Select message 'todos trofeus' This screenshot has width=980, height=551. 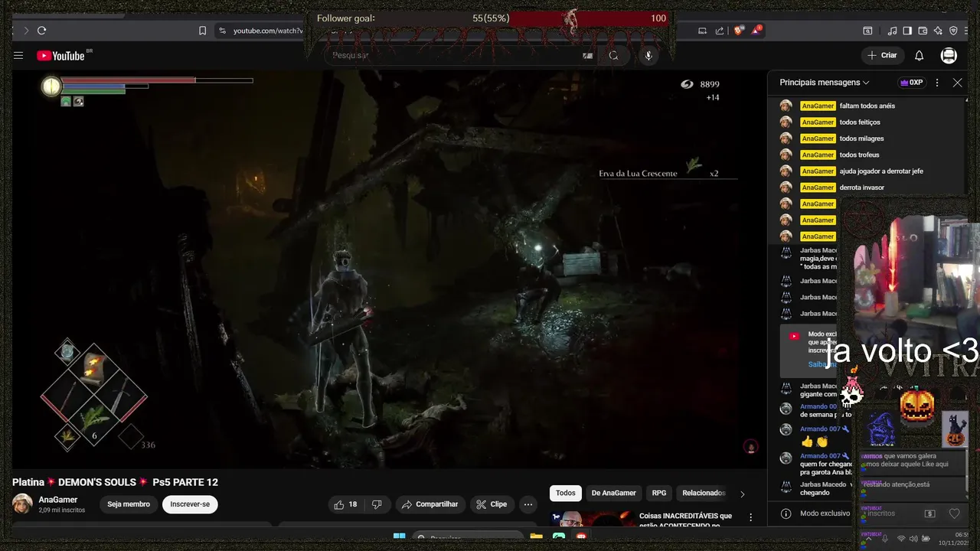tap(859, 155)
